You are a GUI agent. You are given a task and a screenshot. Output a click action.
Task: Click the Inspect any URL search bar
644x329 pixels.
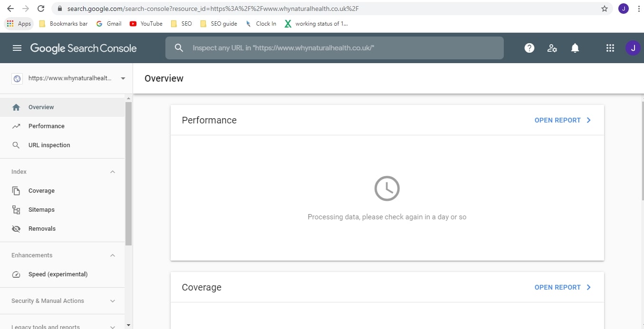(x=334, y=47)
